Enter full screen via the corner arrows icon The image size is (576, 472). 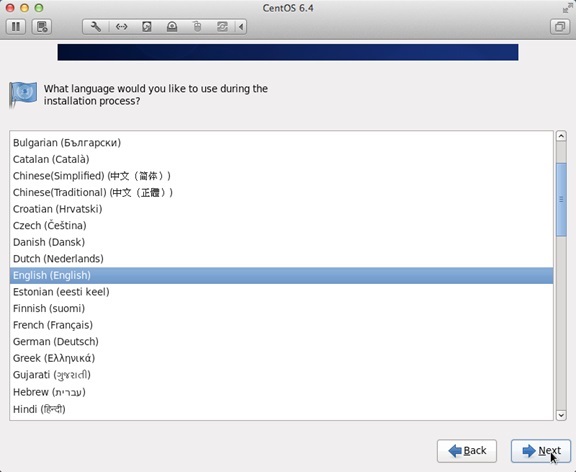coord(567,8)
